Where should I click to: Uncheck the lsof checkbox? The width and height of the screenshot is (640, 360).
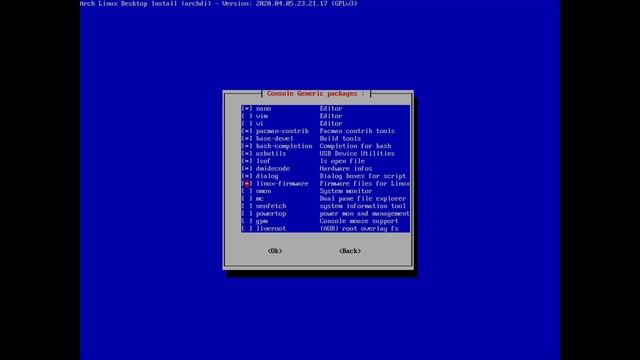[247, 161]
